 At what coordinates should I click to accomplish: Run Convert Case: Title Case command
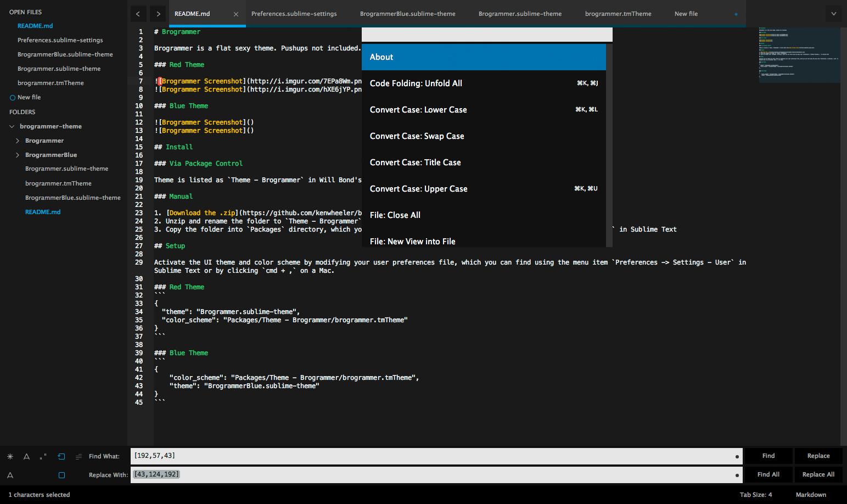484,163
